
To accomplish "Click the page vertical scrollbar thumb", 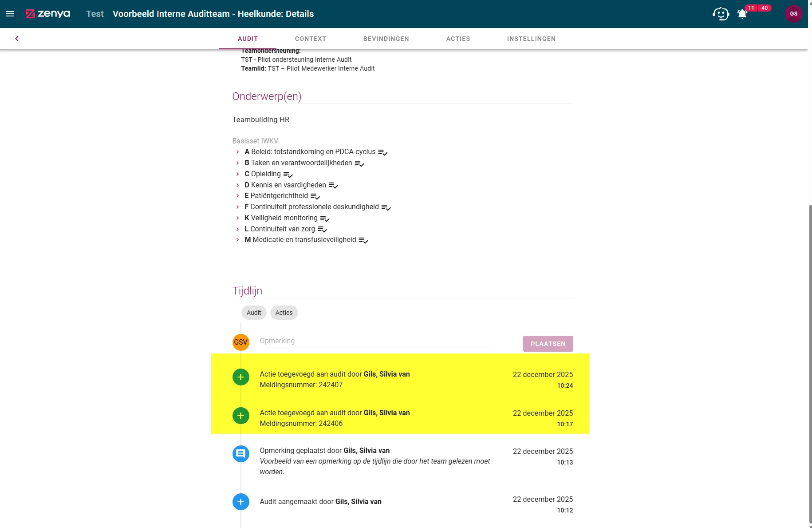I will coord(810,364).
